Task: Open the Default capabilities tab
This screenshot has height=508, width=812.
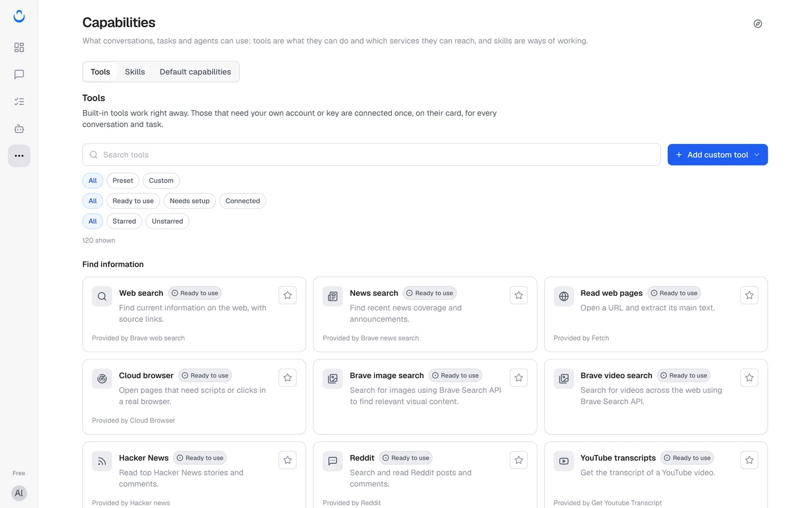Action: (x=195, y=72)
